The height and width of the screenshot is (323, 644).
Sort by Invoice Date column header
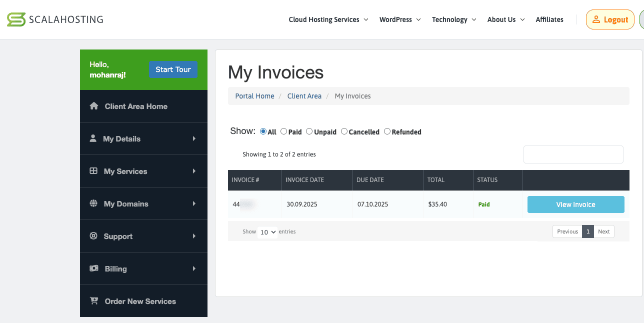tap(316, 180)
